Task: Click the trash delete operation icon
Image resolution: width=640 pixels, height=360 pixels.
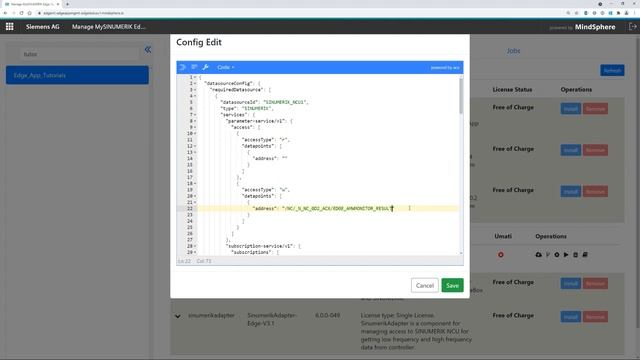Action: [576, 255]
